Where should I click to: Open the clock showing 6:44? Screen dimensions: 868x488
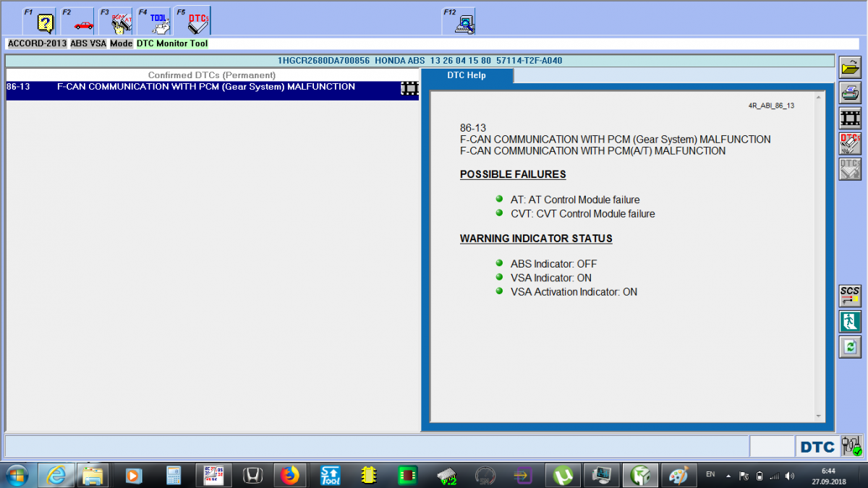(828, 475)
